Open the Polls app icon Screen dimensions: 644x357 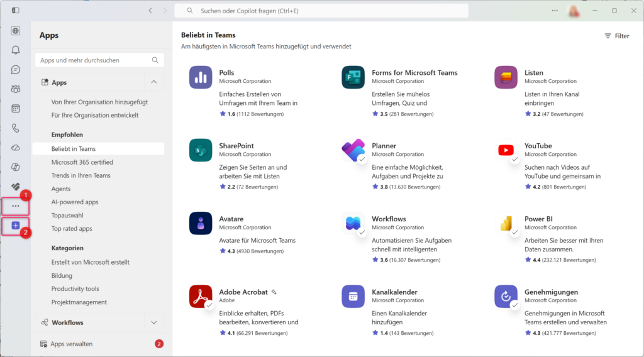pyautogui.click(x=201, y=77)
